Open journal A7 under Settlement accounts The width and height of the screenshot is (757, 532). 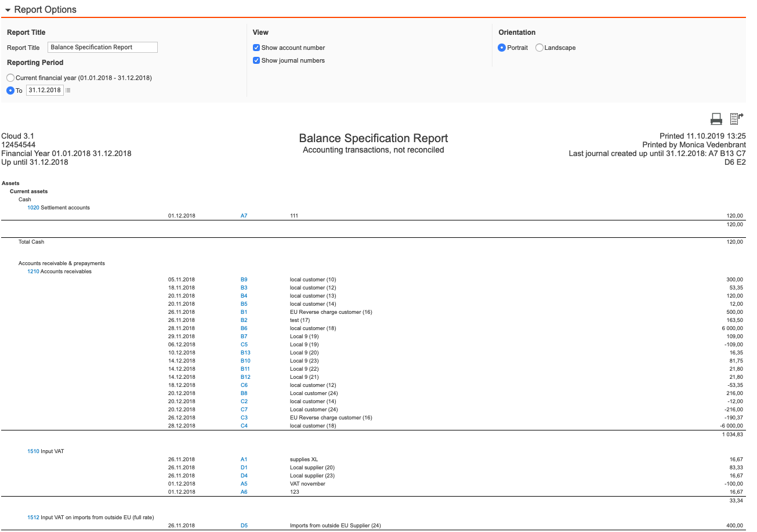coord(244,215)
